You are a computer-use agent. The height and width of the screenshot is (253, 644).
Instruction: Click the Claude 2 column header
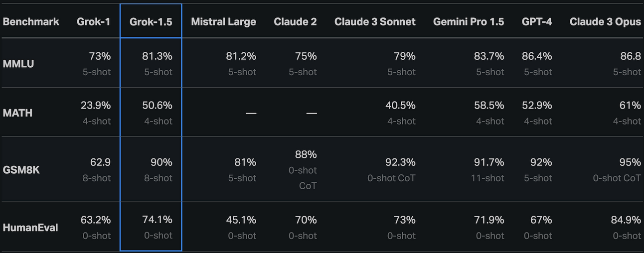click(295, 21)
